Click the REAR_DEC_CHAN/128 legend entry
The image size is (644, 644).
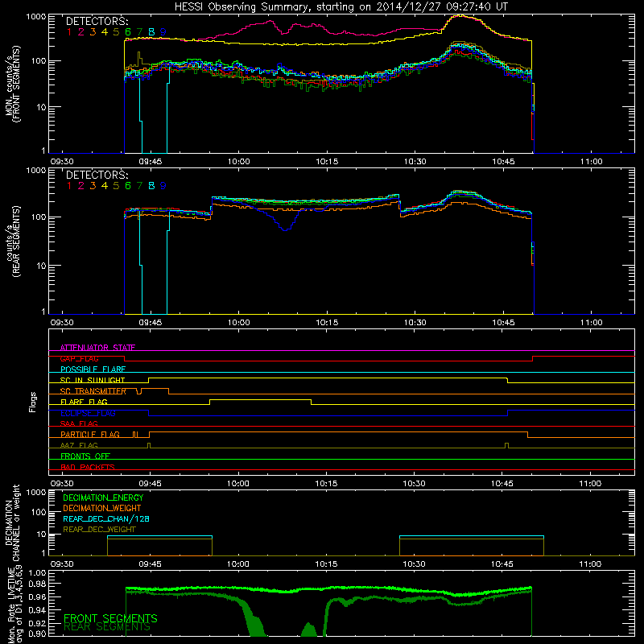pos(106,518)
